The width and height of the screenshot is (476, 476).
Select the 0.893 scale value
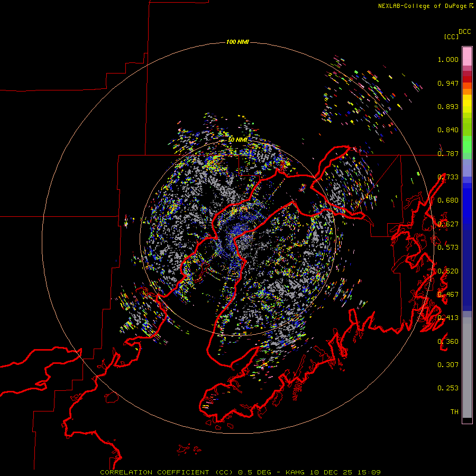(448, 106)
